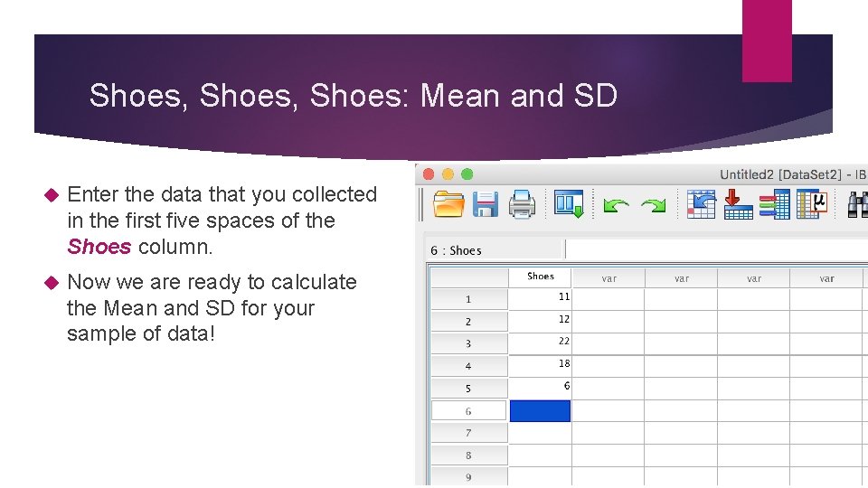Click the cell with value 6 in row 5

541,388
